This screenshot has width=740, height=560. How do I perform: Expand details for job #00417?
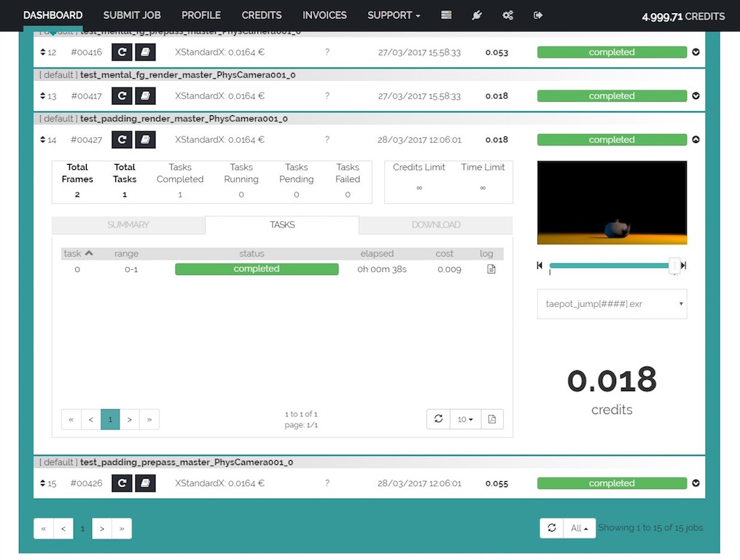[695, 96]
